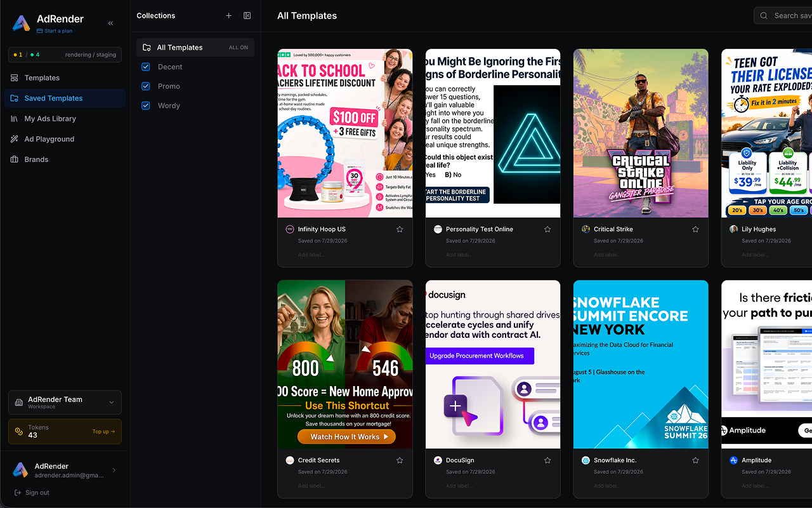Click the Credit Secrets template name
The image size is (812, 508).
pos(318,460)
